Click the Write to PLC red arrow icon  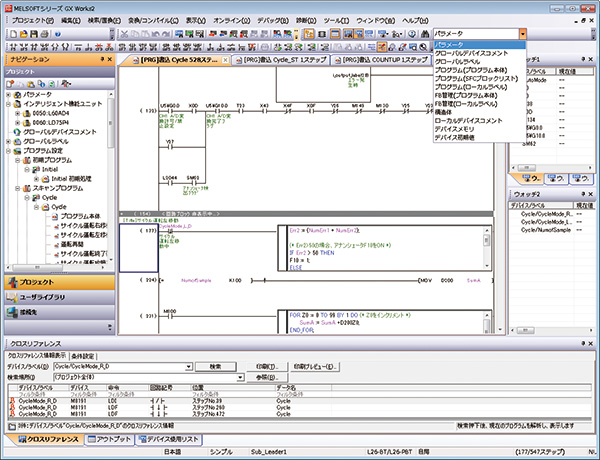(212, 34)
